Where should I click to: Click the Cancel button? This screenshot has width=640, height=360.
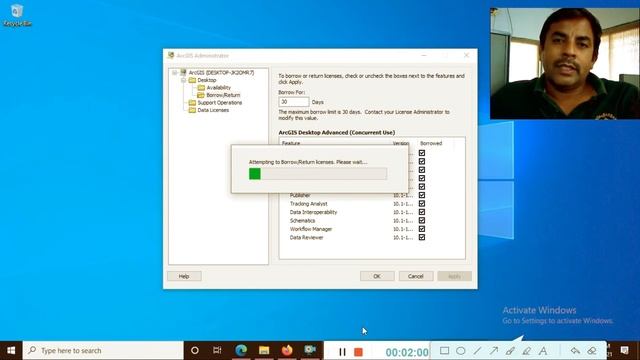[416, 276]
